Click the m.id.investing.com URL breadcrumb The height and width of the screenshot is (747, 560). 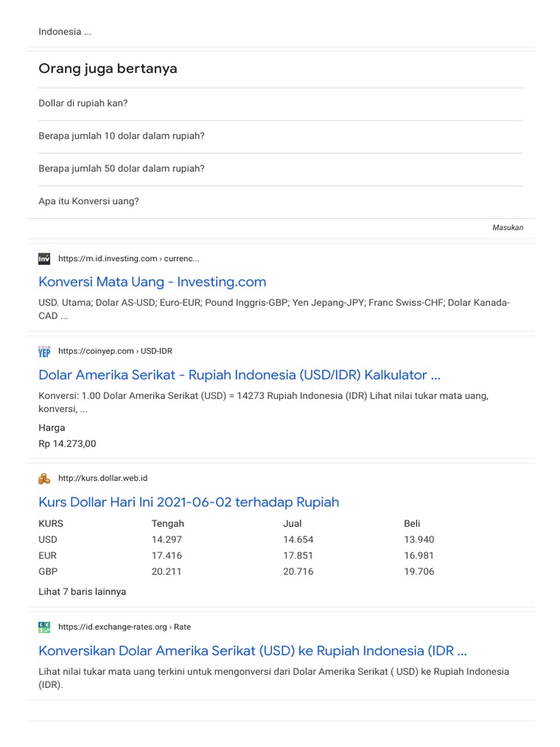(128, 258)
